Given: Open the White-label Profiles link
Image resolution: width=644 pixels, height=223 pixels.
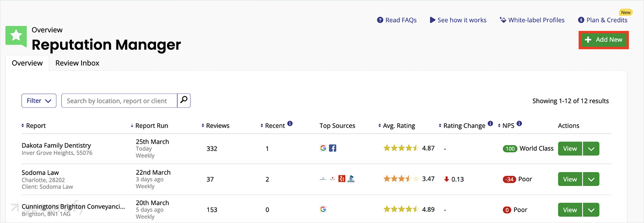Looking at the screenshot, I should [x=532, y=20].
